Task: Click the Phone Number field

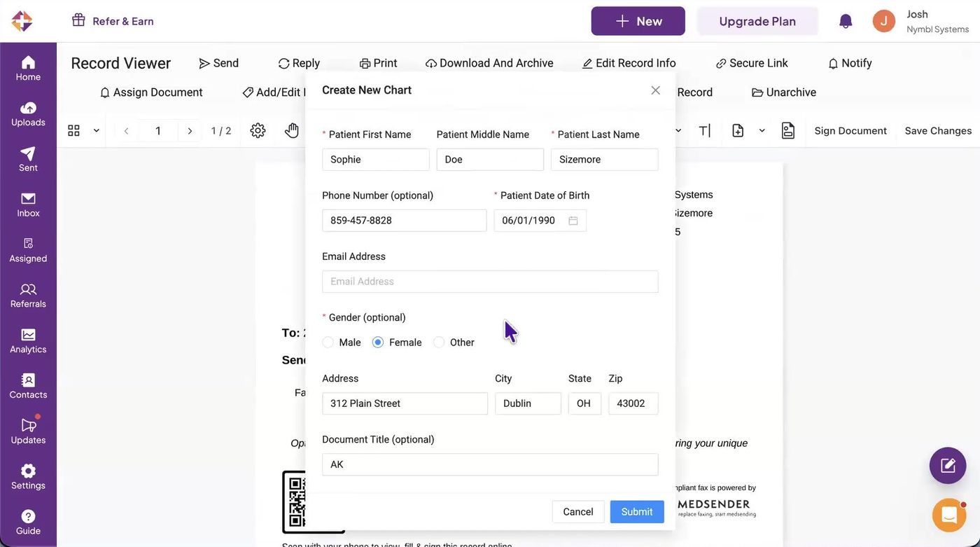Action: click(x=405, y=221)
